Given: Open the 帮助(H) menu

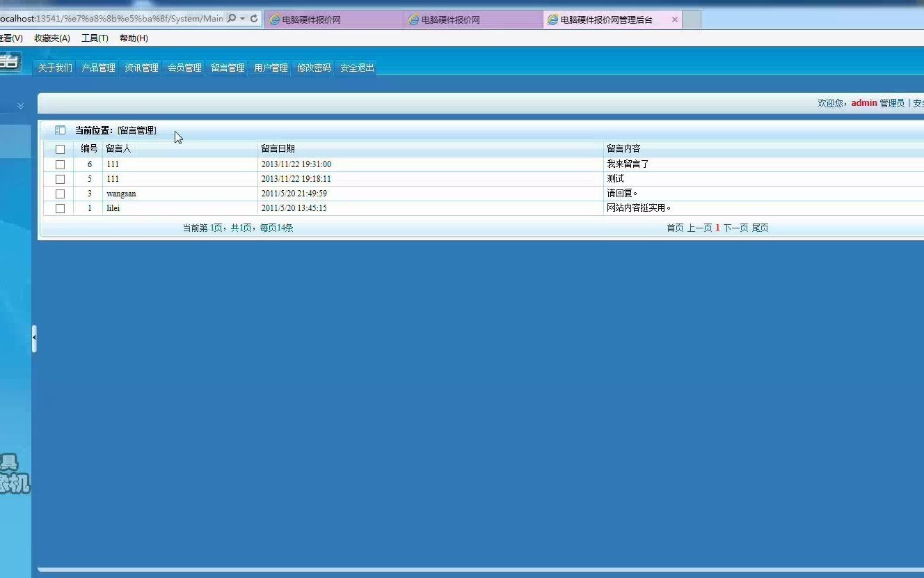Looking at the screenshot, I should pyautogui.click(x=134, y=38).
